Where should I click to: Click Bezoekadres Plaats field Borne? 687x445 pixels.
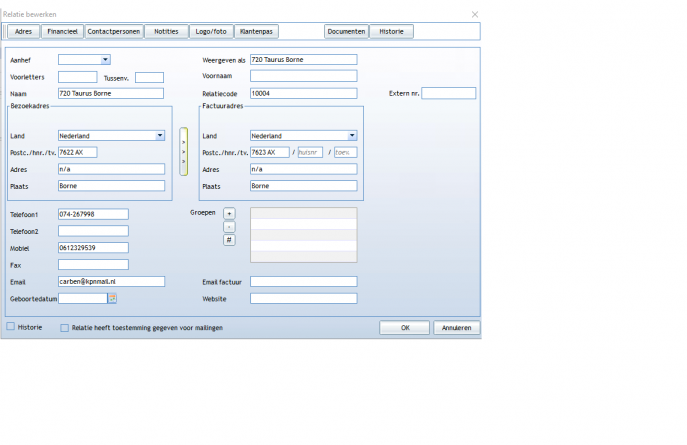pyautogui.click(x=111, y=186)
